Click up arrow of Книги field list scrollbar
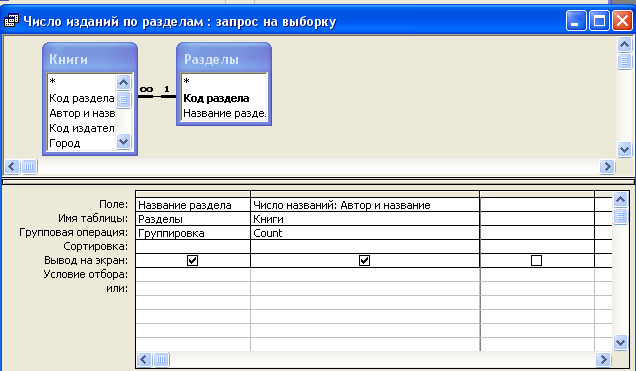 (123, 82)
